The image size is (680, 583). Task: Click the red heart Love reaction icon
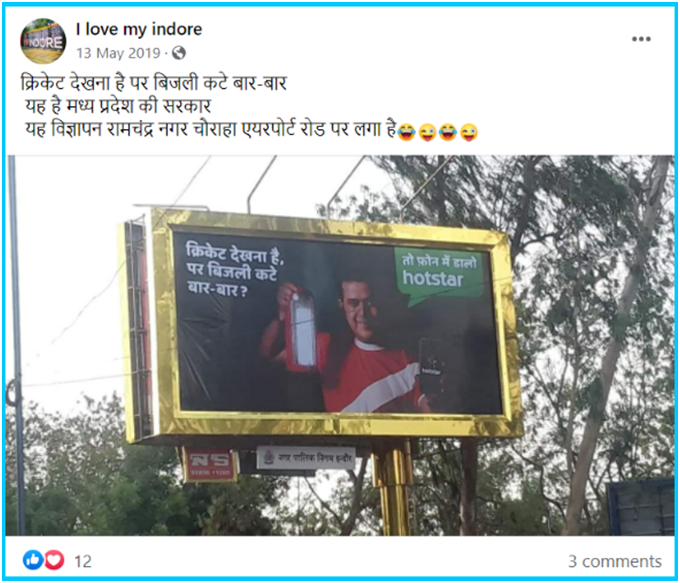point(55,560)
